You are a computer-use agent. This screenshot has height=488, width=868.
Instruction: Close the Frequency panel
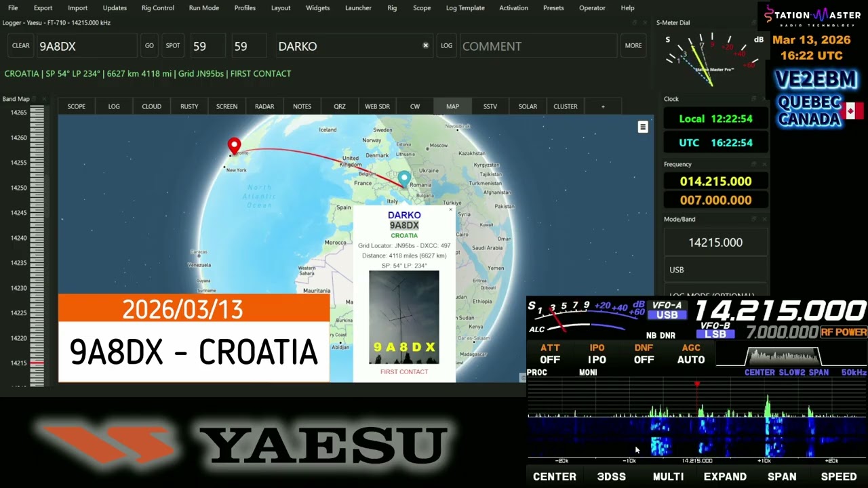765,164
